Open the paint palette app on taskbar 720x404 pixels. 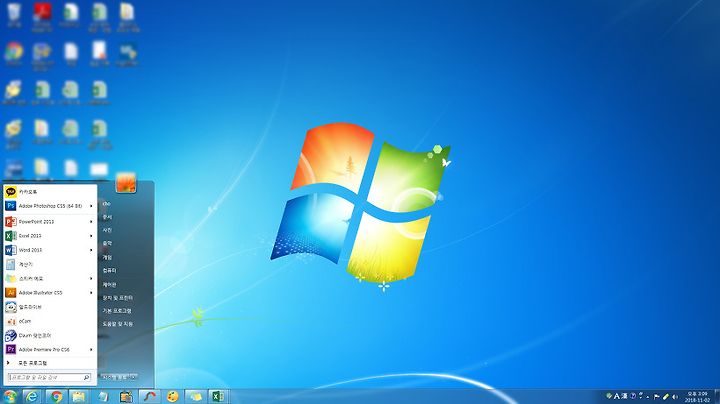(173, 396)
